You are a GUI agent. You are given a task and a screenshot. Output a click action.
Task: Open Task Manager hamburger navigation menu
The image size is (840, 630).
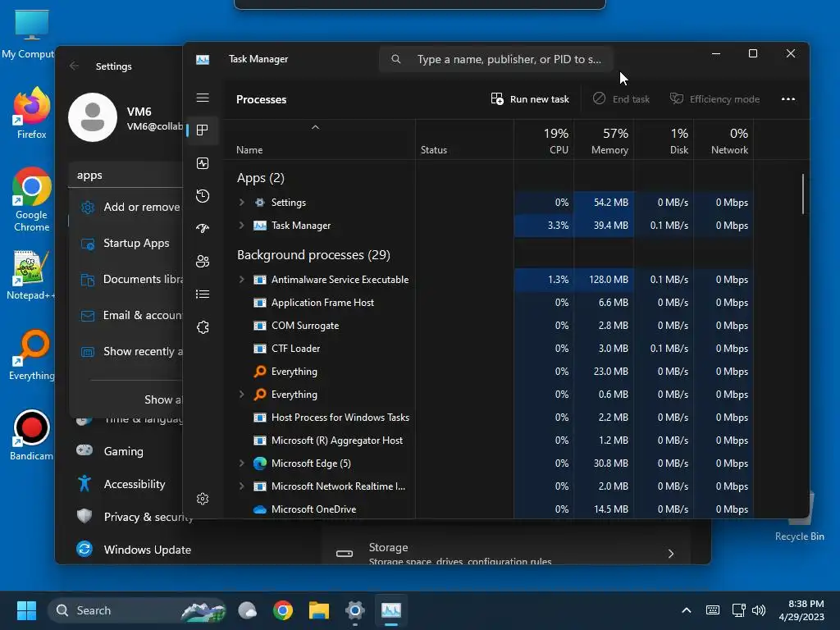203,98
